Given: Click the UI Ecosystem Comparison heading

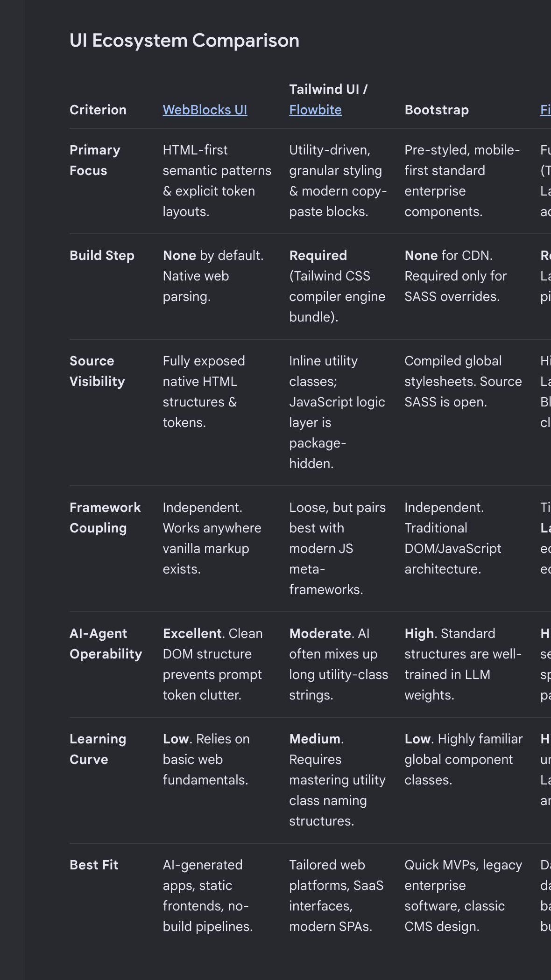Looking at the screenshot, I should point(184,41).
